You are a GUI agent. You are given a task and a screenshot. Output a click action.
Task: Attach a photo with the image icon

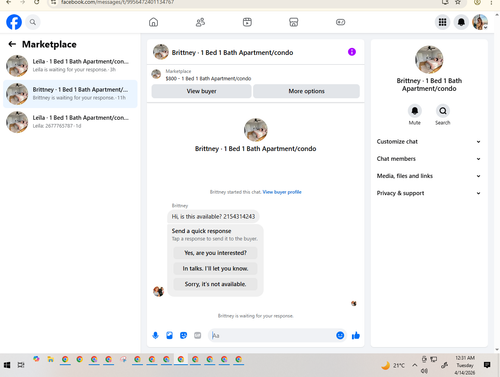coord(169,335)
